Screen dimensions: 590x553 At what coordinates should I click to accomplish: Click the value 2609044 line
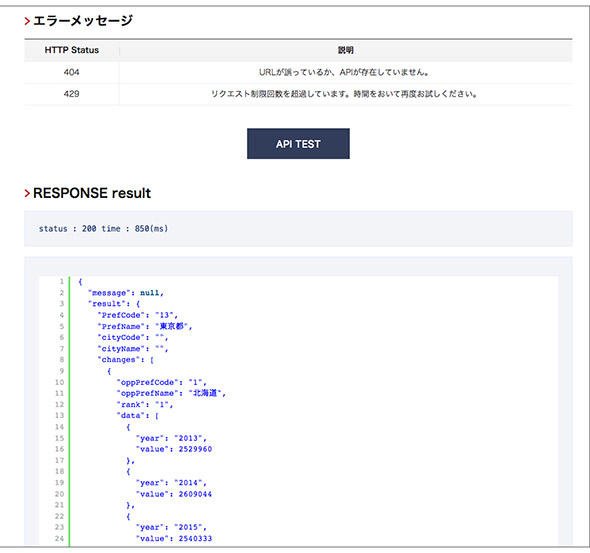[174, 494]
